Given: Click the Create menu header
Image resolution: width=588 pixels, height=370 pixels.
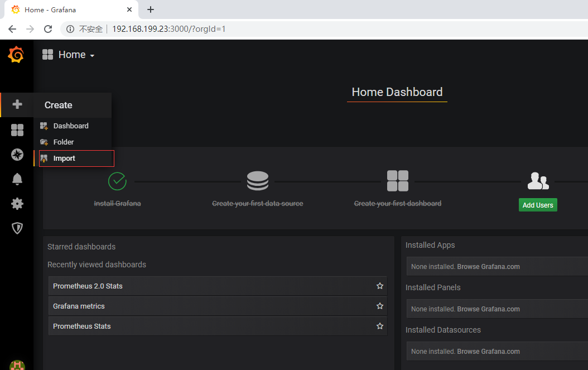Looking at the screenshot, I should tap(73, 105).
